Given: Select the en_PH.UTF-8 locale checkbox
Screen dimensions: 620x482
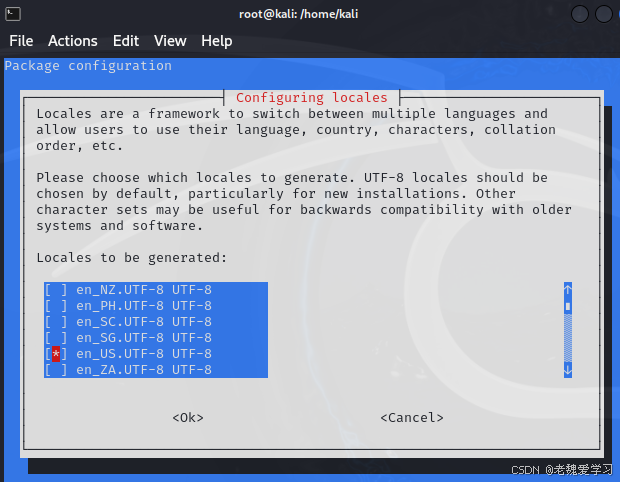Looking at the screenshot, I should pyautogui.click(x=56, y=306).
